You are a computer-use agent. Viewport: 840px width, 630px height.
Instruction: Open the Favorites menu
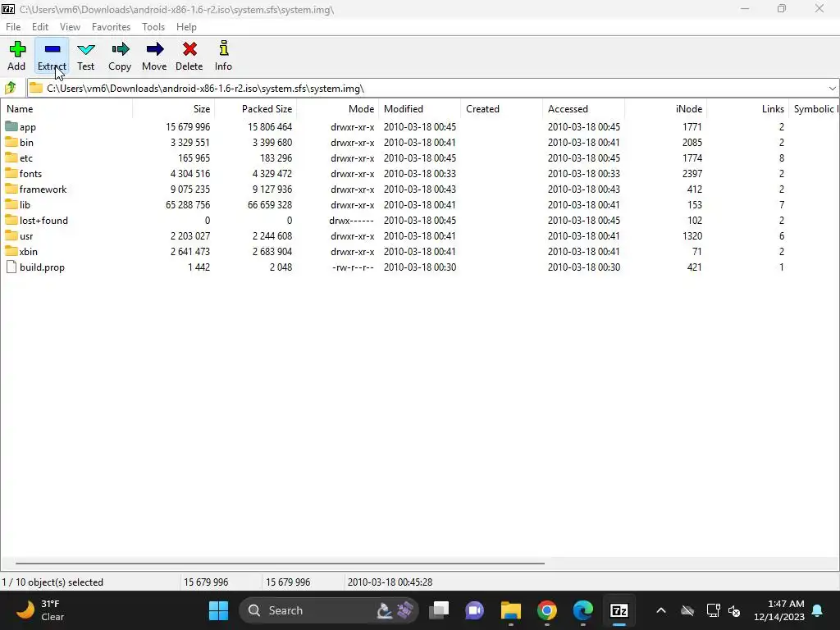coord(111,27)
